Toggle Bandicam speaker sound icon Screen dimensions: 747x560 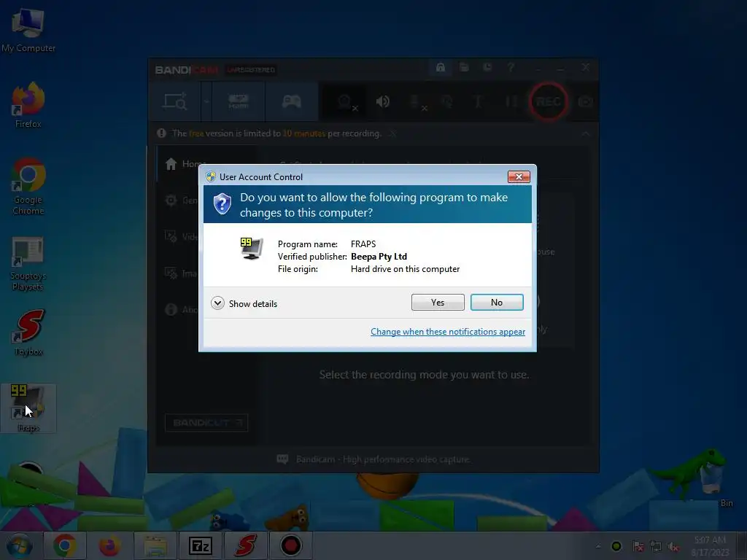tap(383, 101)
